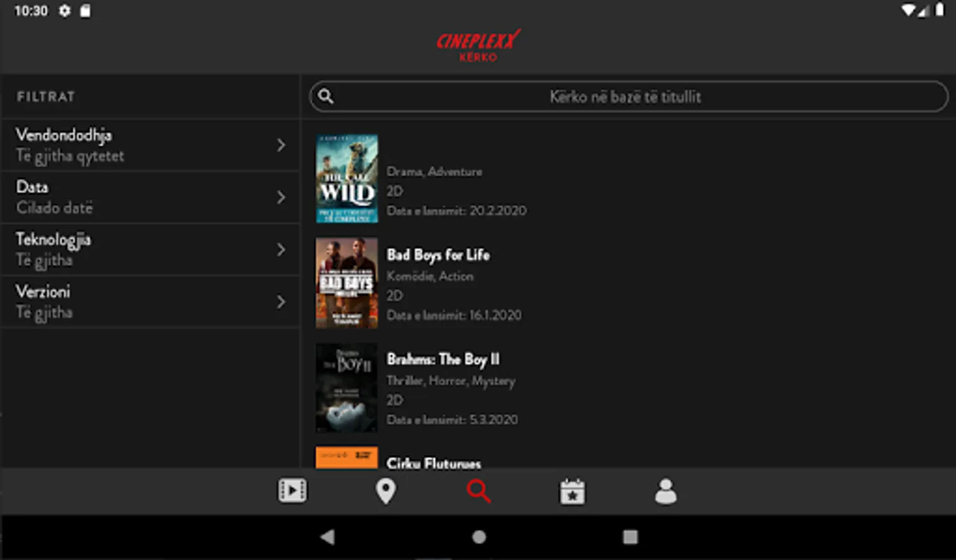The width and height of the screenshot is (956, 560).
Task: Select the 'Bad Boys for Life' title
Action: pyautogui.click(x=438, y=255)
